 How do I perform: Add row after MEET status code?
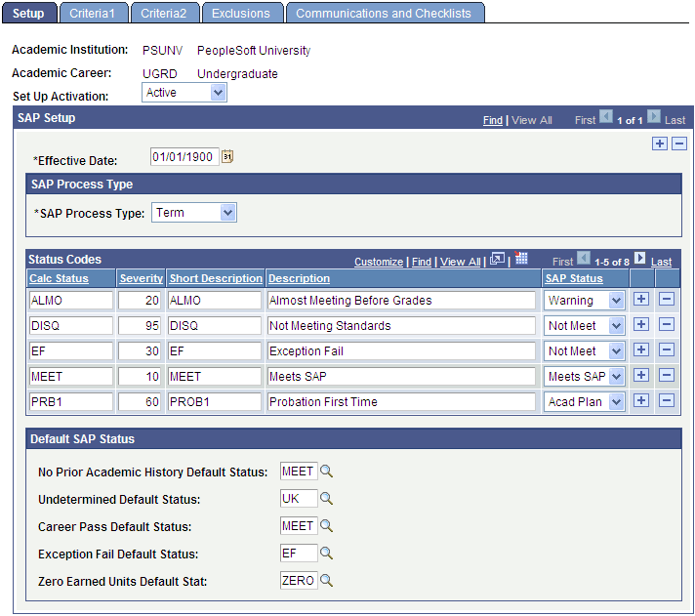641,376
